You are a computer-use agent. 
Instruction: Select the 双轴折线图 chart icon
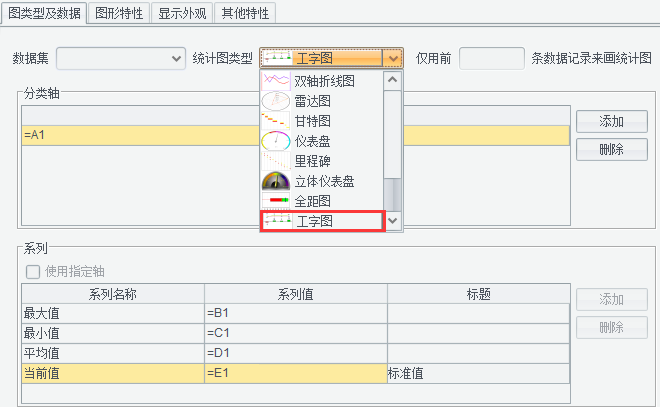click(276, 80)
